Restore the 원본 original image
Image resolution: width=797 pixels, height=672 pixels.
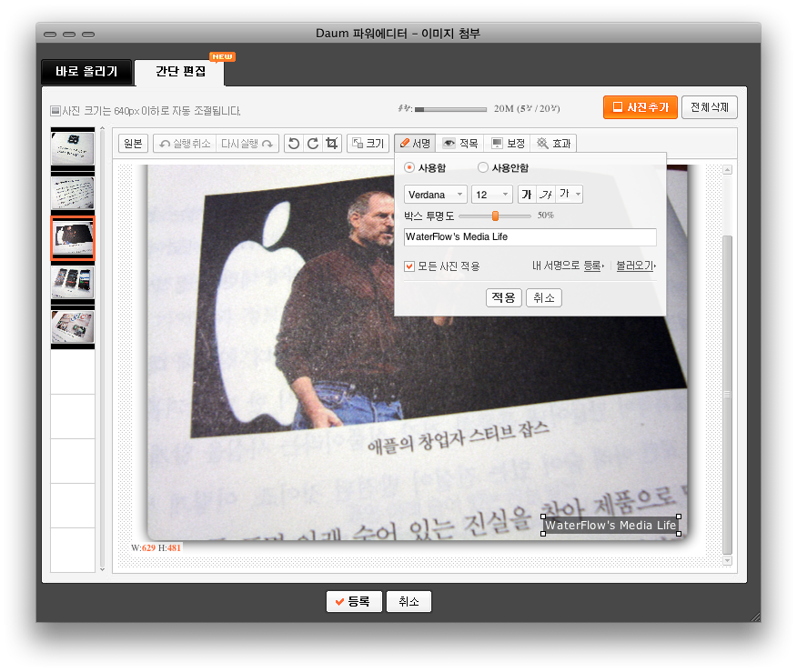click(133, 144)
